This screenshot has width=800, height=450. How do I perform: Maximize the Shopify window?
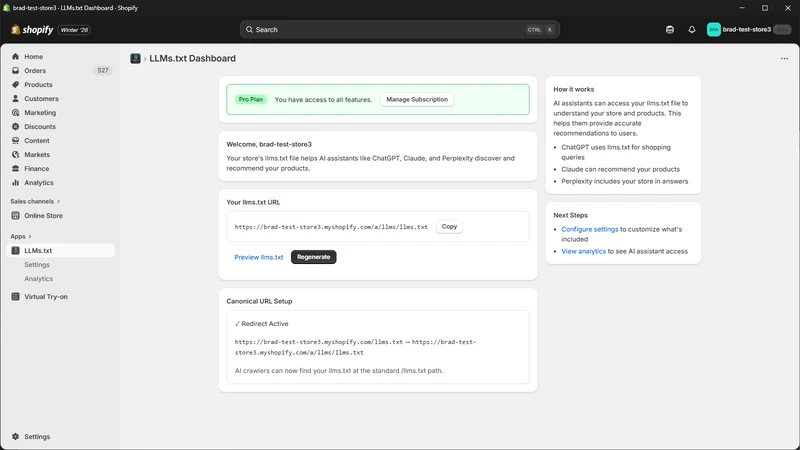click(765, 8)
